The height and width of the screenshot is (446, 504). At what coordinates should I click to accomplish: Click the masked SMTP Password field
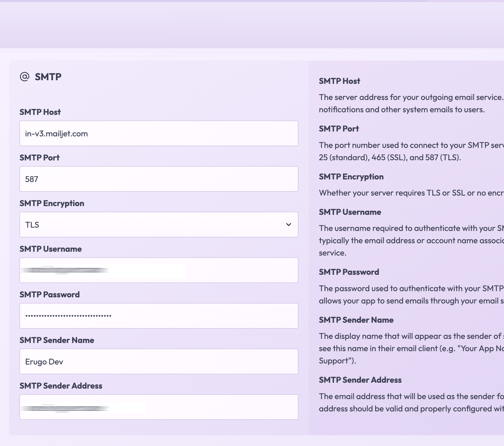[x=159, y=316]
